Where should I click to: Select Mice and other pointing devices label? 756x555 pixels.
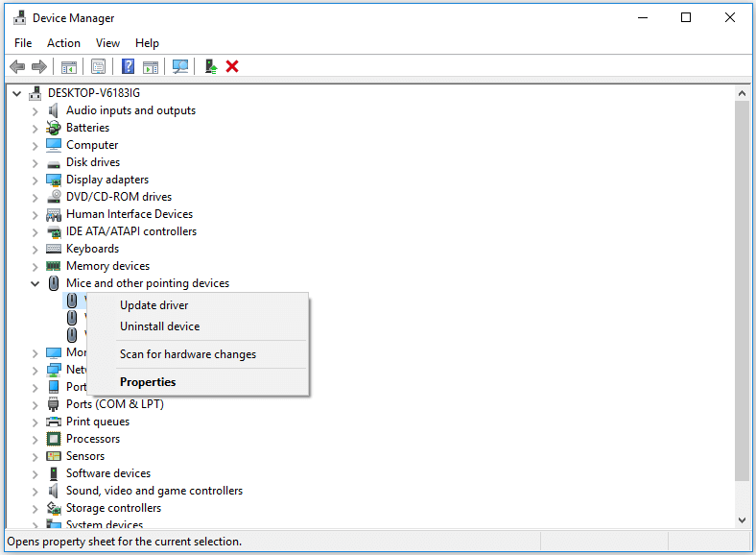click(x=148, y=283)
